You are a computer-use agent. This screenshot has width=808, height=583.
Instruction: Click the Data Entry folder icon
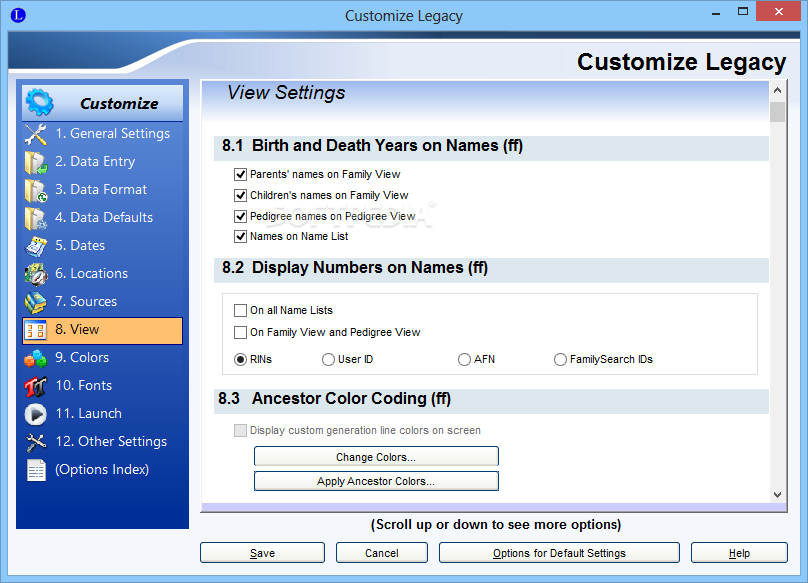[36, 162]
